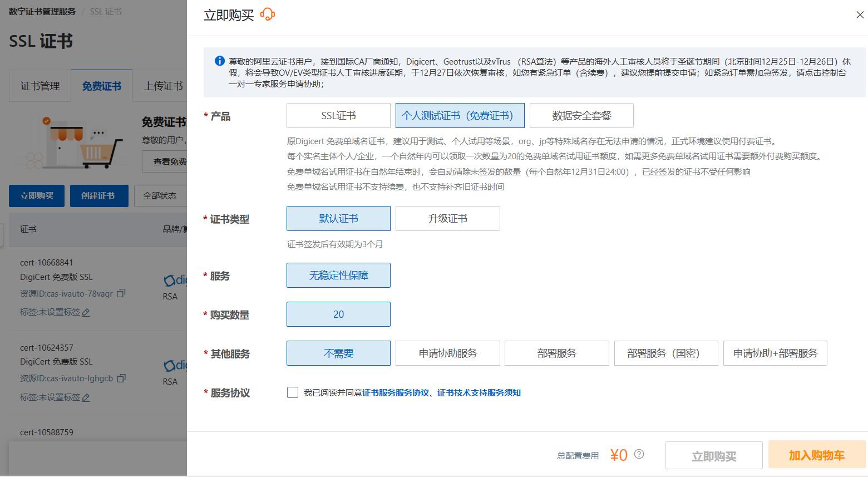Click blue 立即购买 button in background page
This screenshot has width=868, height=477.
[x=37, y=196]
